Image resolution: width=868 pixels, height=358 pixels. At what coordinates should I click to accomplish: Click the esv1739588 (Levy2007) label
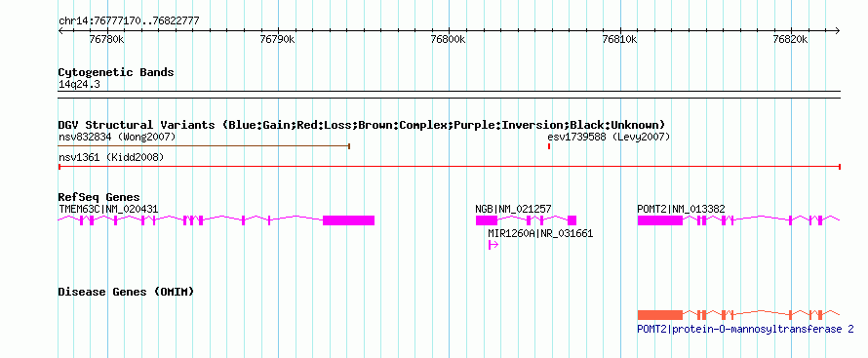tap(609, 137)
